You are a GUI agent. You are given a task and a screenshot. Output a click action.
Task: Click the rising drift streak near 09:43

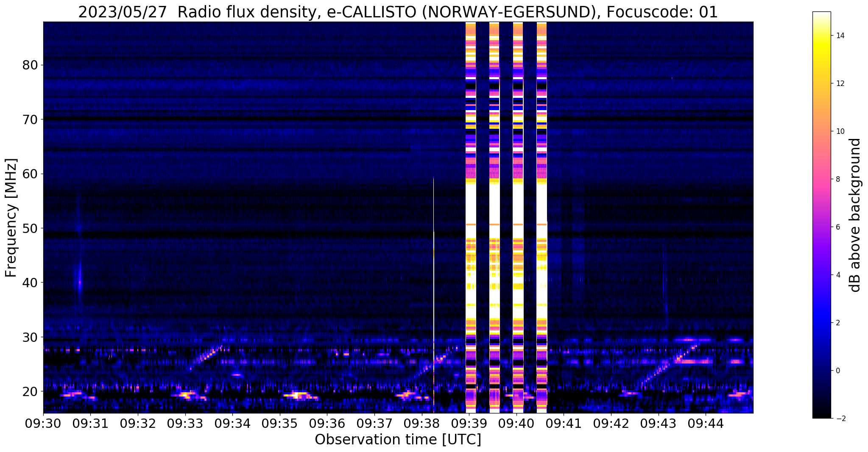coord(670,364)
